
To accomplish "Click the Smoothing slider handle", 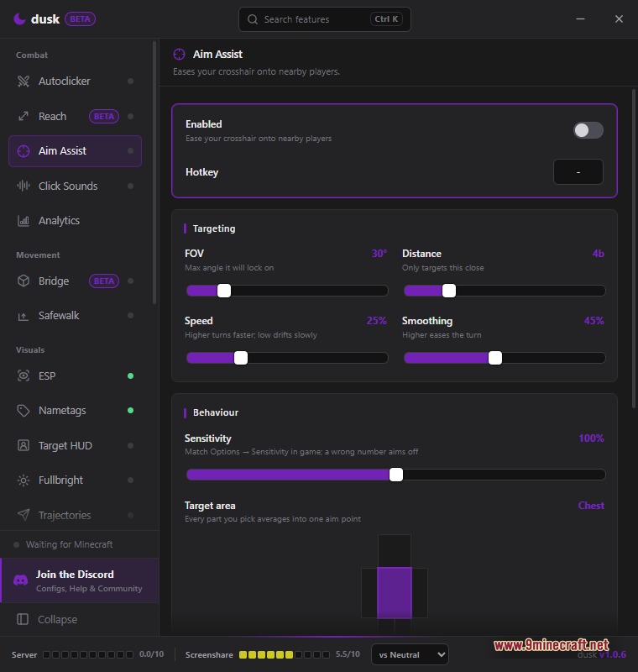I will (x=495, y=358).
